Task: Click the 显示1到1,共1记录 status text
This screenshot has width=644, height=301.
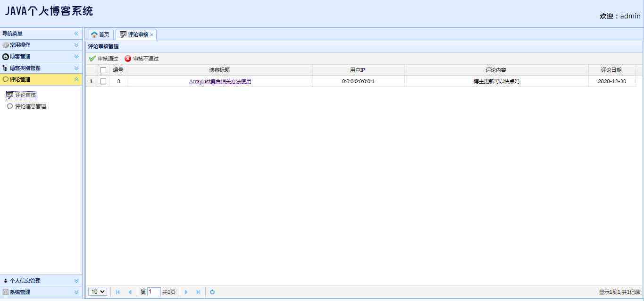Action: [x=619, y=292]
